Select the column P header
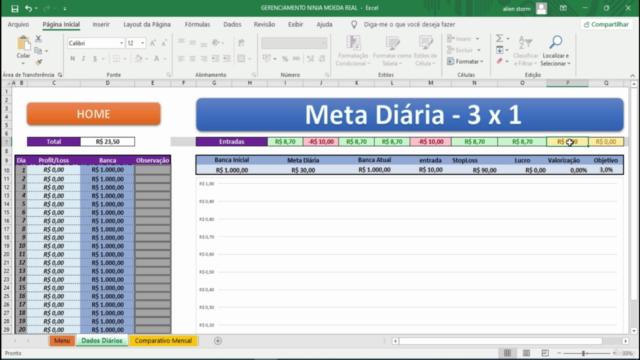 pyautogui.click(x=567, y=83)
